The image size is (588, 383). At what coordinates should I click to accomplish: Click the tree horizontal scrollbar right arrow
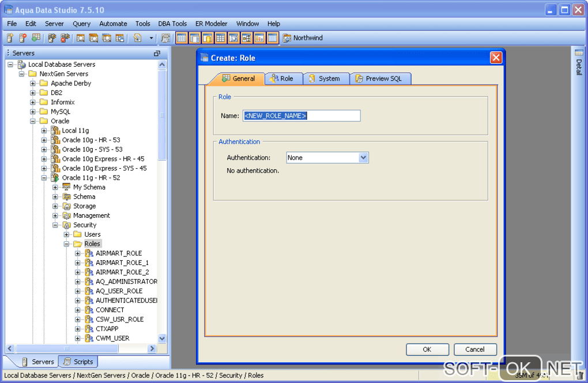point(152,348)
